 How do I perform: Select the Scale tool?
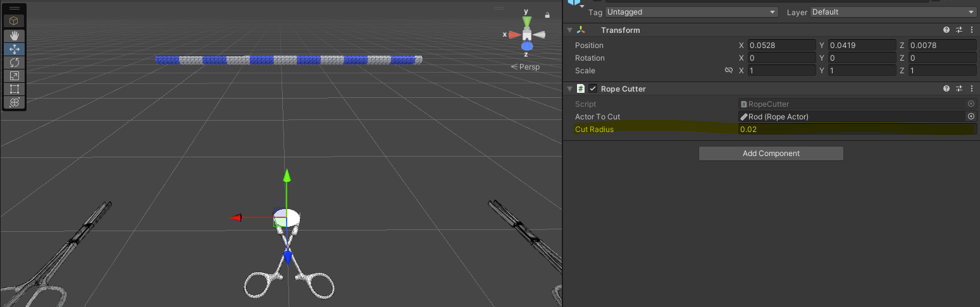(x=14, y=76)
